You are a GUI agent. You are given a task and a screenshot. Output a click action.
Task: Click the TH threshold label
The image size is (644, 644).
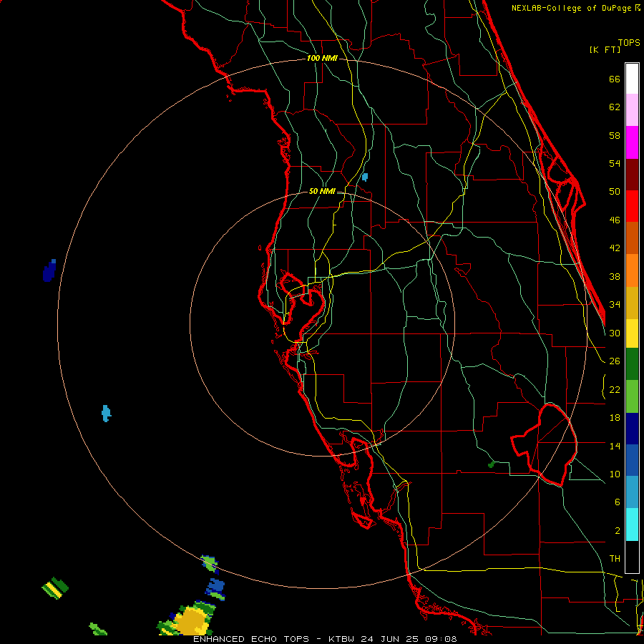click(x=615, y=559)
